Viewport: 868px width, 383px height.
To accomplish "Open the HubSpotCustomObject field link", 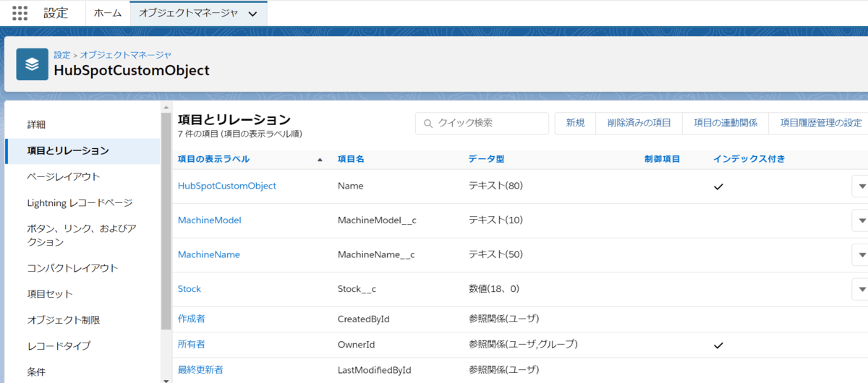I will 227,186.
